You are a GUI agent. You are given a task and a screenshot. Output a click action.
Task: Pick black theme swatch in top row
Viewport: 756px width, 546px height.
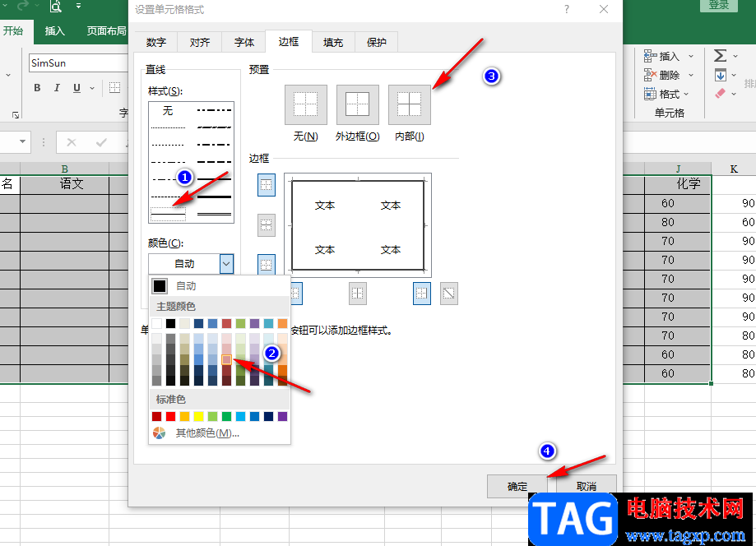(170, 323)
